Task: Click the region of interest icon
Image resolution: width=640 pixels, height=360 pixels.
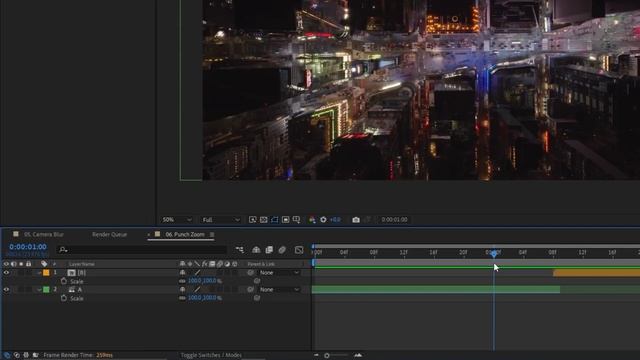Action: (x=286, y=220)
